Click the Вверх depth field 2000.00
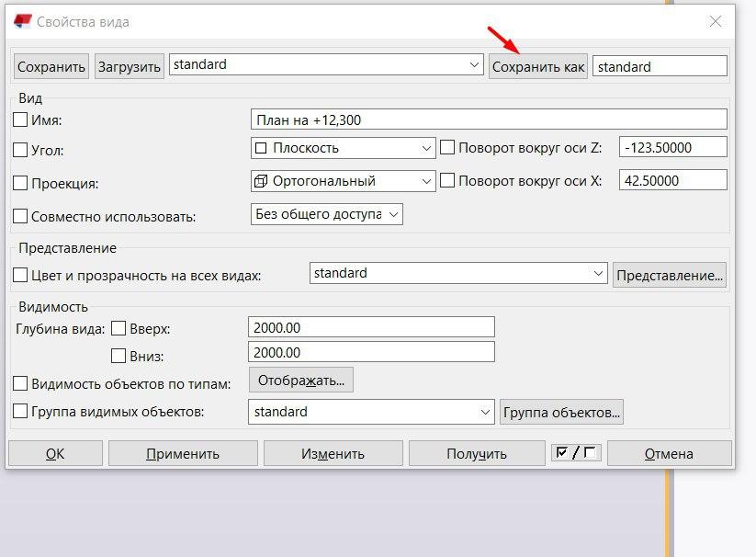Screen dimensions: 756x557 [371, 327]
